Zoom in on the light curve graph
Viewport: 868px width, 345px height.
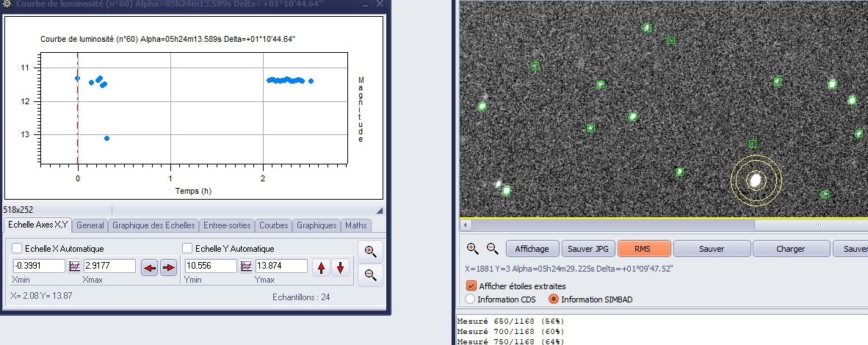[370, 252]
